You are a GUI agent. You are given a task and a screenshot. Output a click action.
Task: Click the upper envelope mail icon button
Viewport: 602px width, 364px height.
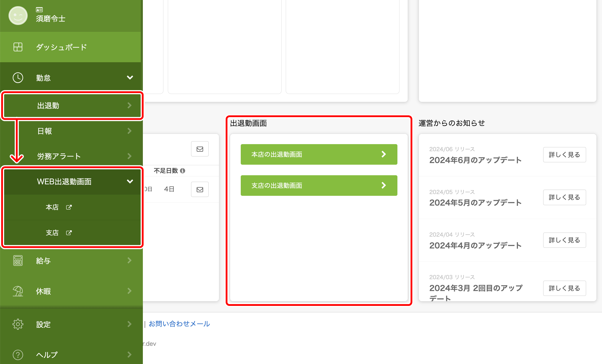click(200, 149)
